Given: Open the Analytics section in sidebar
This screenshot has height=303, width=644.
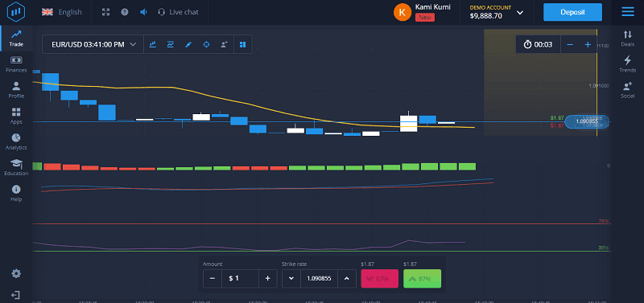Looking at the screenshot, I should pyautogui.click(x=16, y=141).
